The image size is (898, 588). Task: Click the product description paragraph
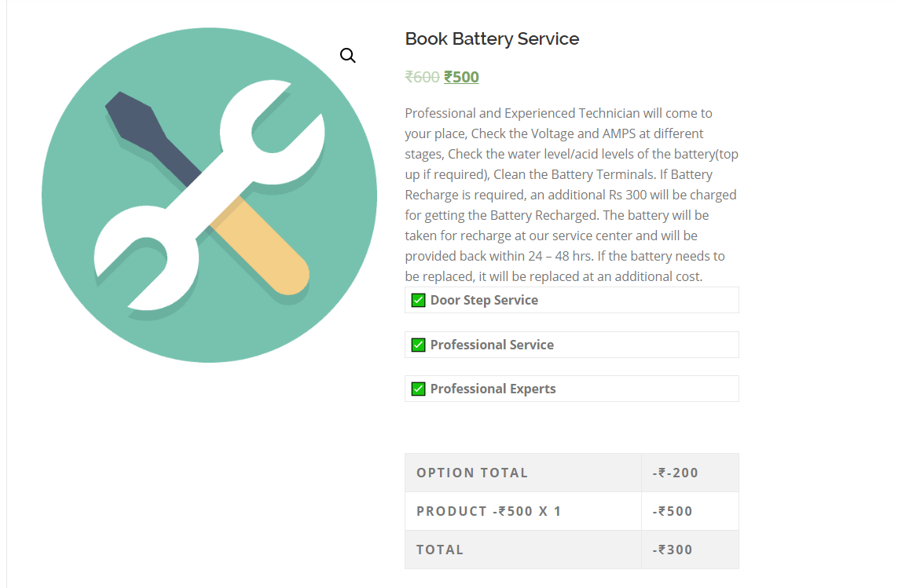pyautogui.click(x=571, y=195)
